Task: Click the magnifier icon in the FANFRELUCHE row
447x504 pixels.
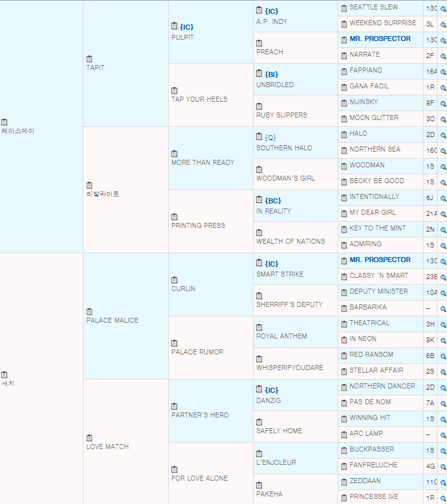Action: tap(443, 466)
